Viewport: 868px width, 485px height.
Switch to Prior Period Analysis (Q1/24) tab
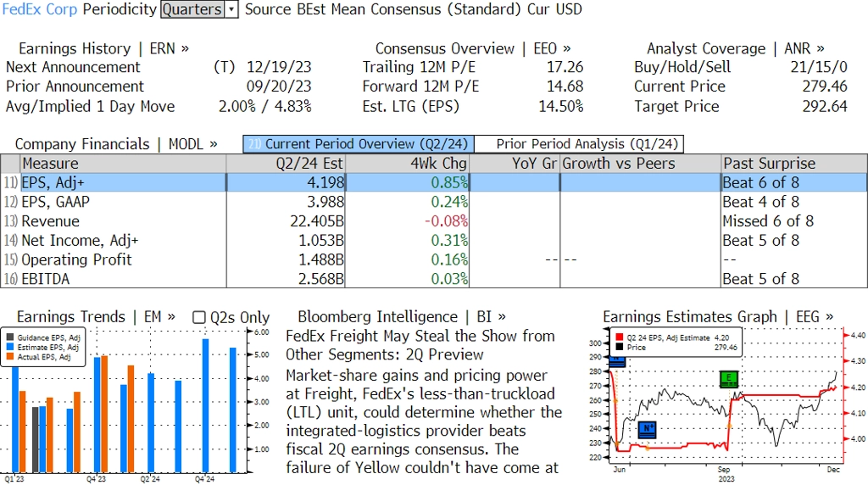[x=580, y=144]
